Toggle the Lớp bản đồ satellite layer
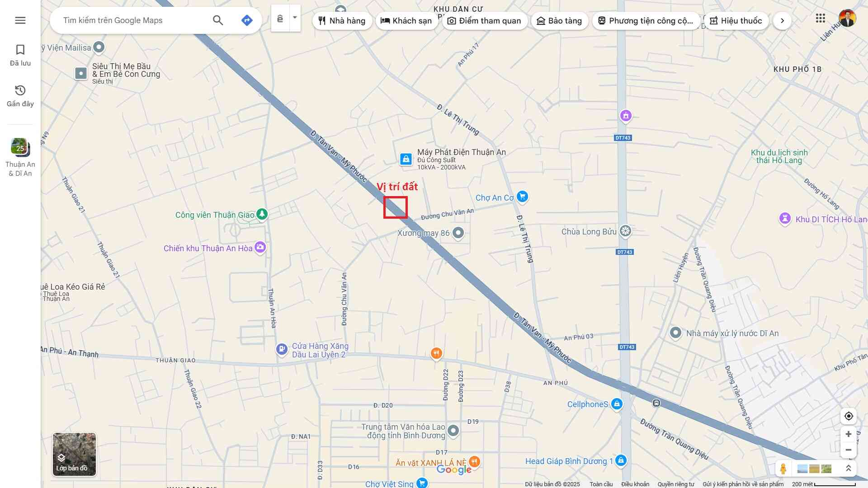 click(74, 454)
